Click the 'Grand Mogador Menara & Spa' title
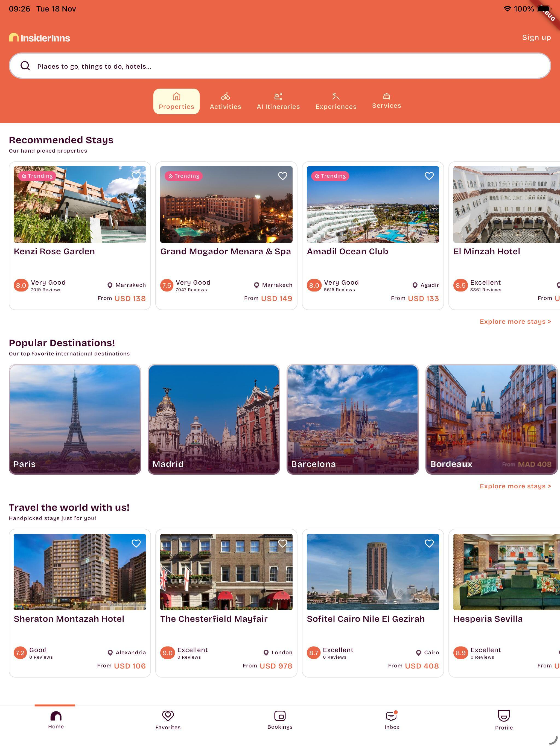This screenshot has width=560, height=747. pyautogui.click(x=226, y=252)
